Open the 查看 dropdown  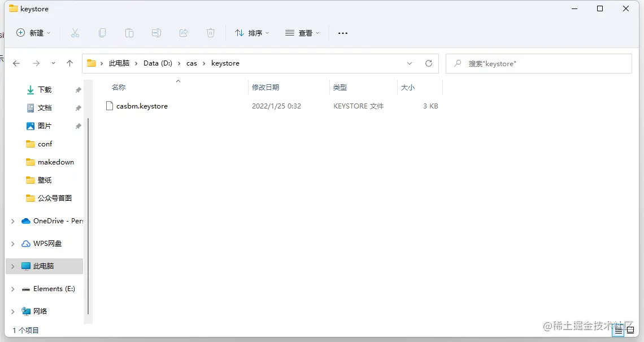tap(302, 33)
